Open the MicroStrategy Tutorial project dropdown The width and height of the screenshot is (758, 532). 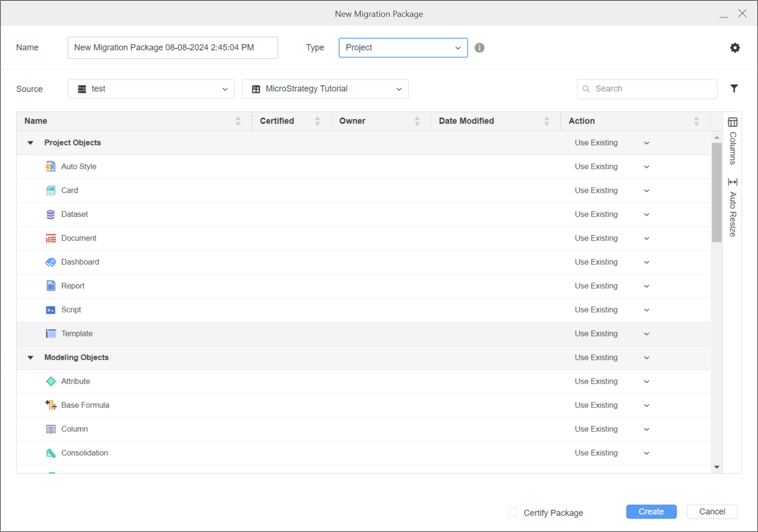(x=325, y=89)
